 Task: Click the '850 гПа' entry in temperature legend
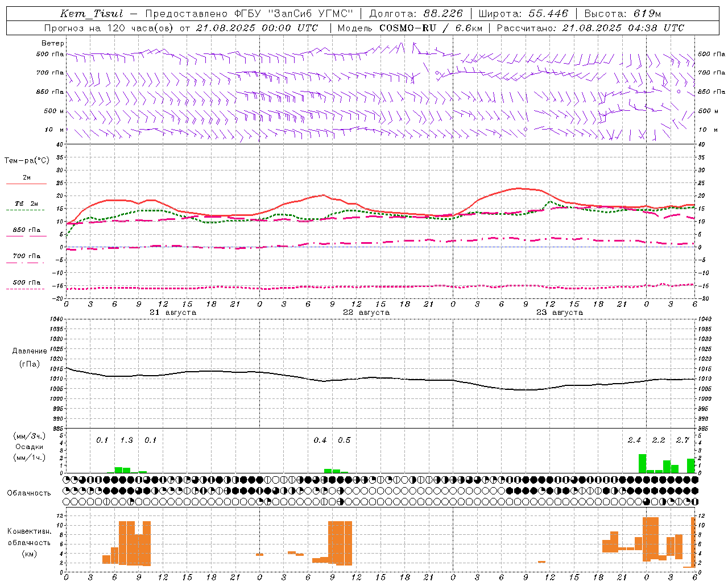coord(27,230)
